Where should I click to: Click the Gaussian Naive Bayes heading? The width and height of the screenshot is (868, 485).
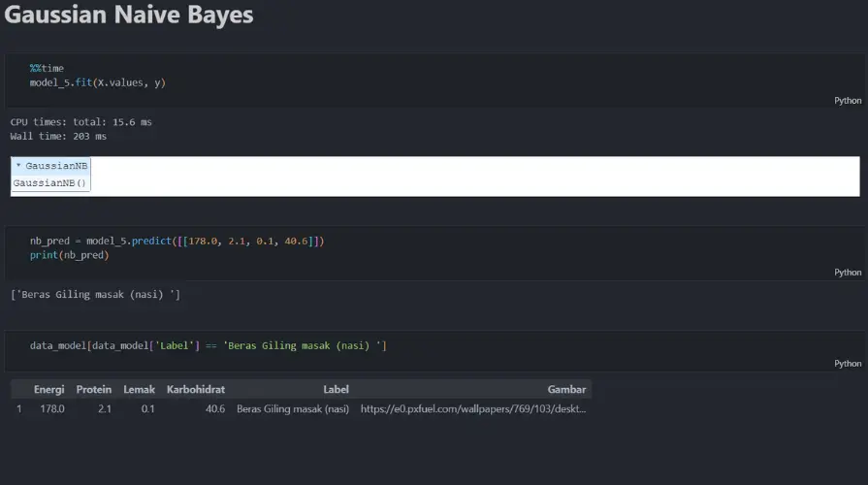coord(128,15)
